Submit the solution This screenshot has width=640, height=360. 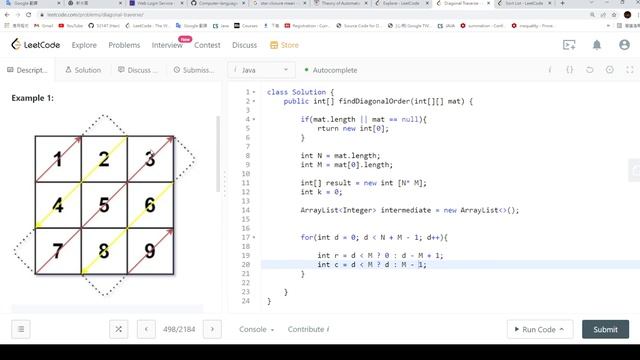[x=605, y=329]
